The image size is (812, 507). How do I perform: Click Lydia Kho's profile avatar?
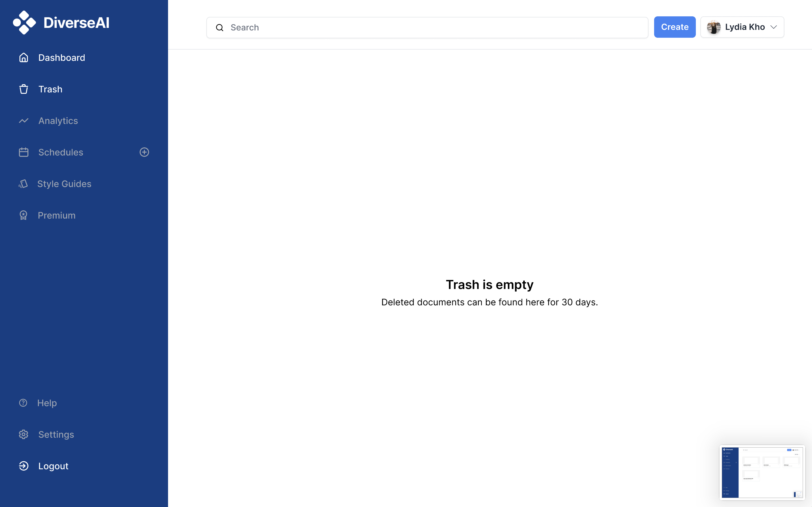[713, 27]
